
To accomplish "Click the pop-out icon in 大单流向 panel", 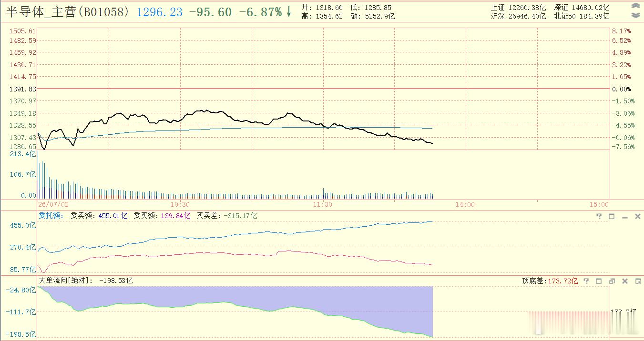I will 638,281.
